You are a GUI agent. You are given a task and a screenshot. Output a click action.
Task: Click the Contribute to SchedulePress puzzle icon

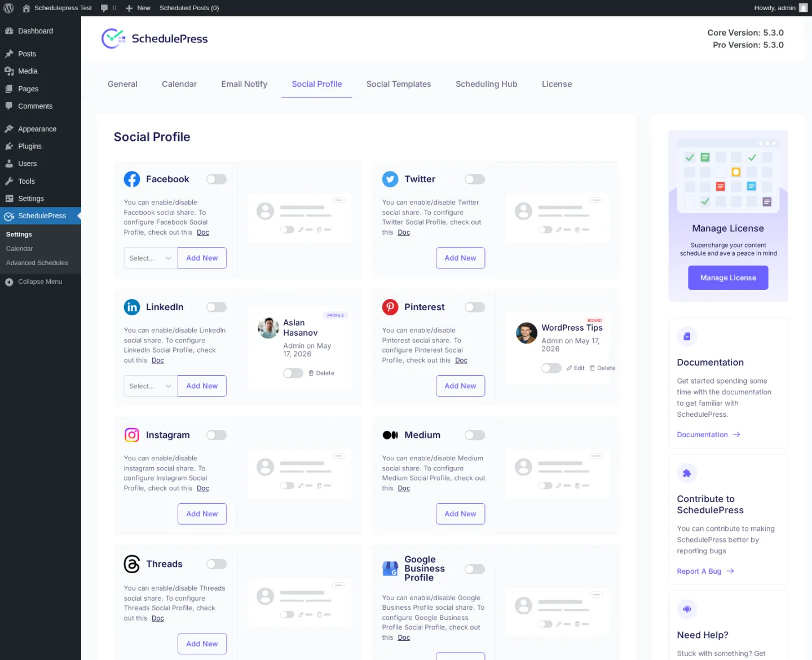click(687, 473)
